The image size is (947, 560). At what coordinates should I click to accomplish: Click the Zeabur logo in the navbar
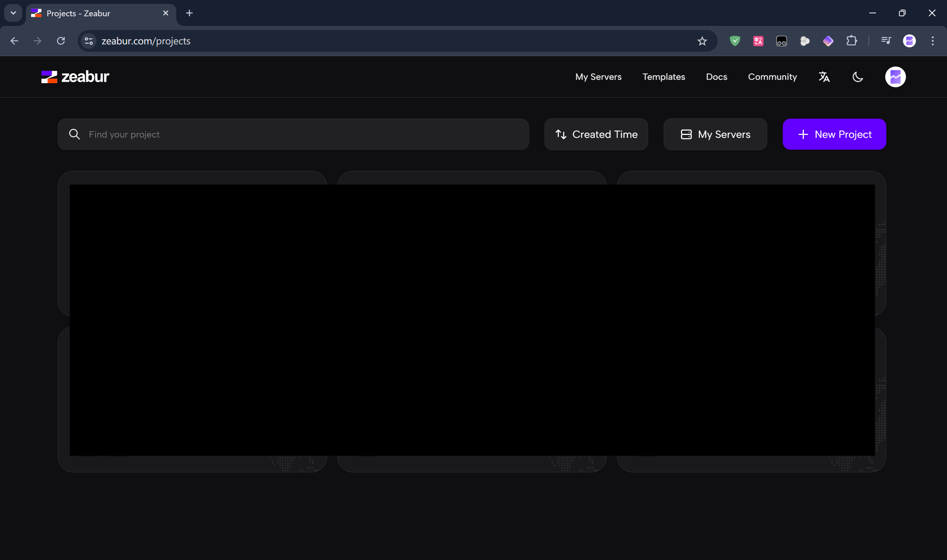pos(74,77)
